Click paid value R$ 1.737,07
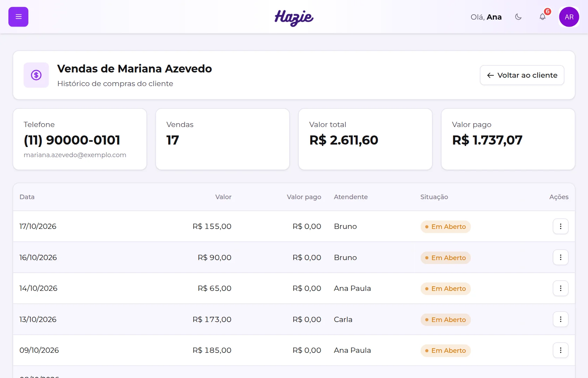588x378 pixels. point(487,140)
